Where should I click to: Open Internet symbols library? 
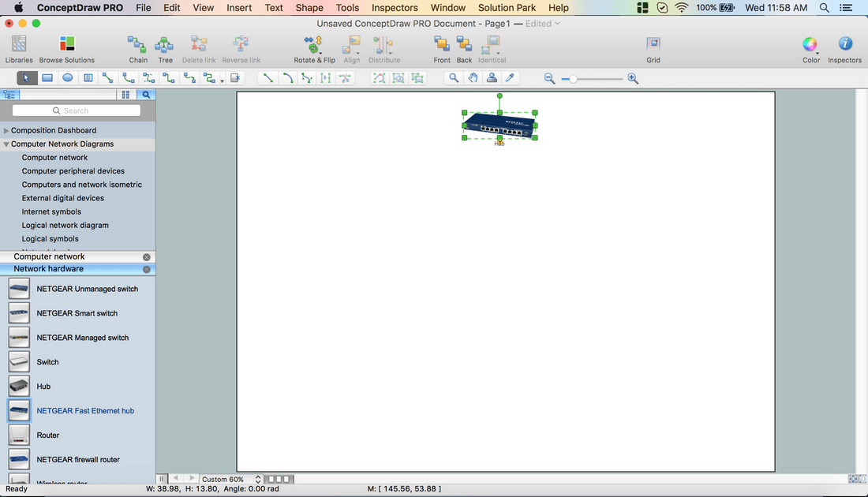click(51, 211)
